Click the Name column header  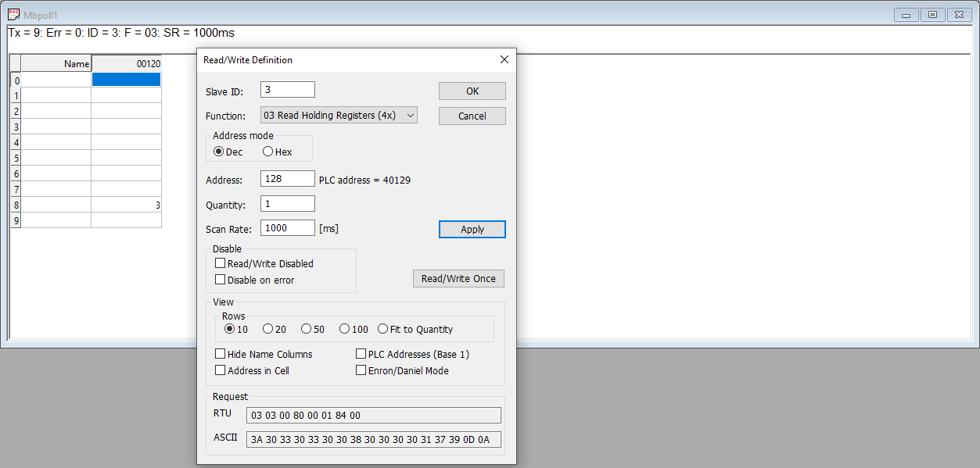(x=56, y=64)
